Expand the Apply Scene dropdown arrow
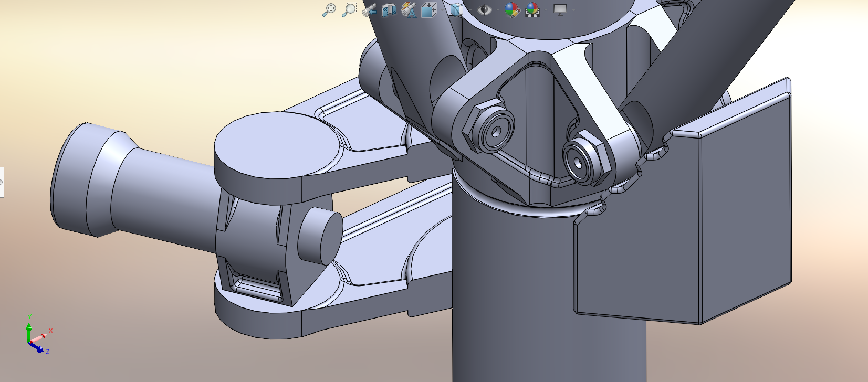 pyautogui.click(x=546, y=10)
